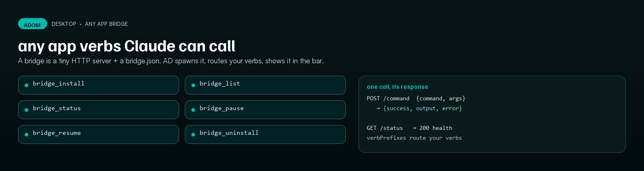Click the GET /status code line
Viewport: 644px width, 171px height.
tap(409, 128)
